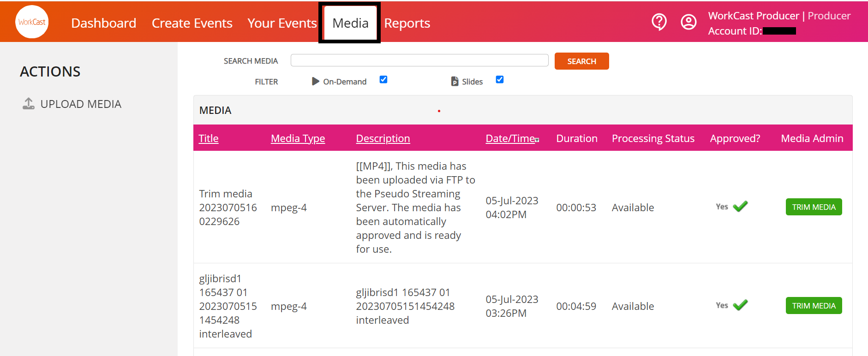
Task: Sort the table by Media Type
Action: coord(298,138)
